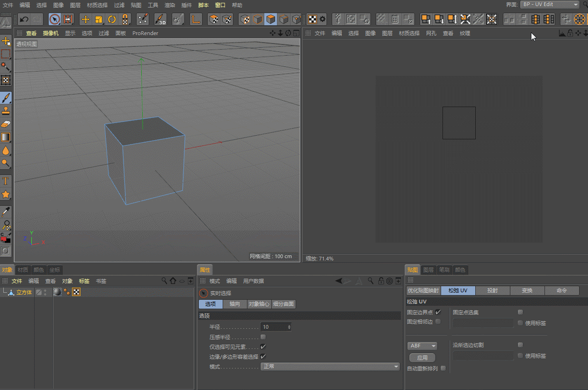This screenshot has height=390, width=588.
Task: Select the Move tool in top toolbar
Action: coord(86,19)
